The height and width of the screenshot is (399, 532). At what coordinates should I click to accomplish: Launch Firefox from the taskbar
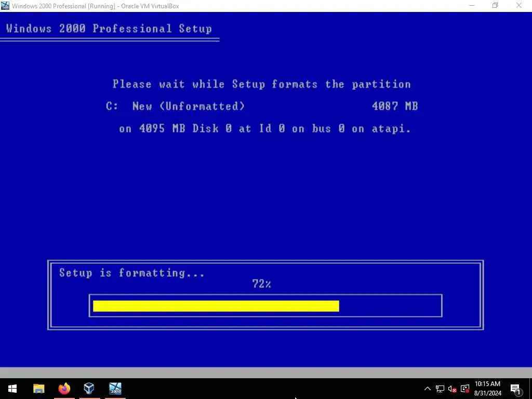click(64, 389)
